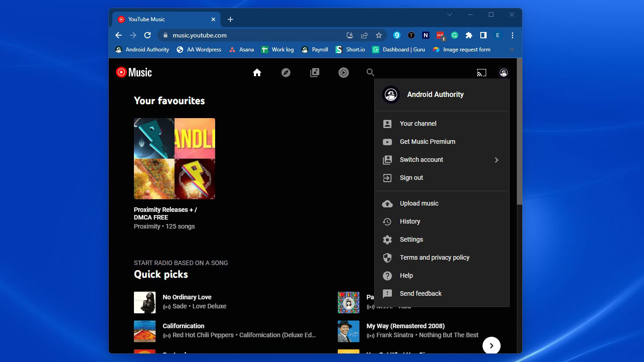Show hidden bookmarks overflow chevron
Viewport: 644px width, 362px height.
pos(511,50)
